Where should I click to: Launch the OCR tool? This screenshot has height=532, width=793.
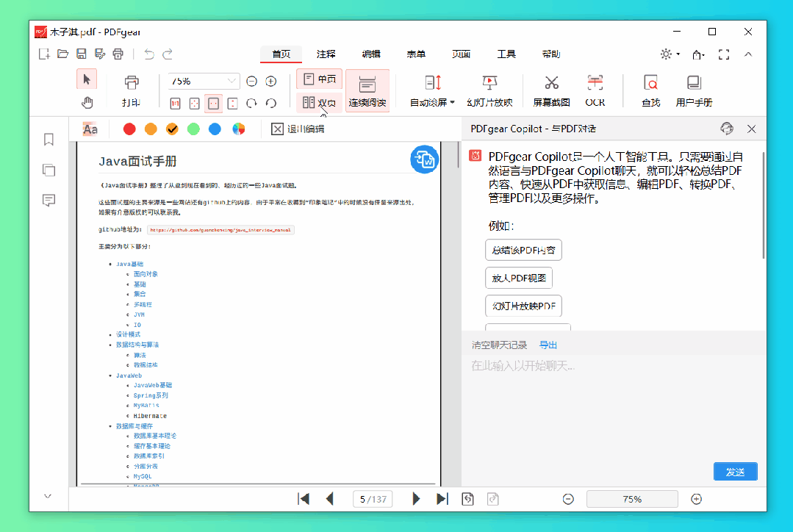point(595,90)
